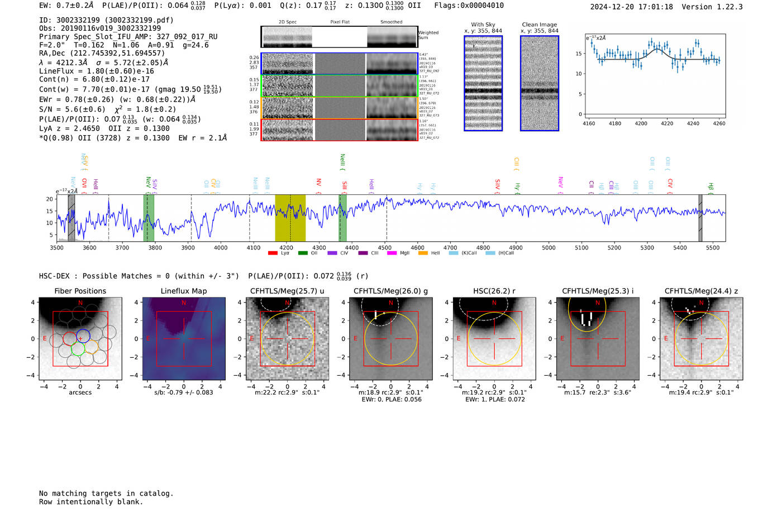
Task: Click the orange HeII legend swatch
Action: coord(423,253)
